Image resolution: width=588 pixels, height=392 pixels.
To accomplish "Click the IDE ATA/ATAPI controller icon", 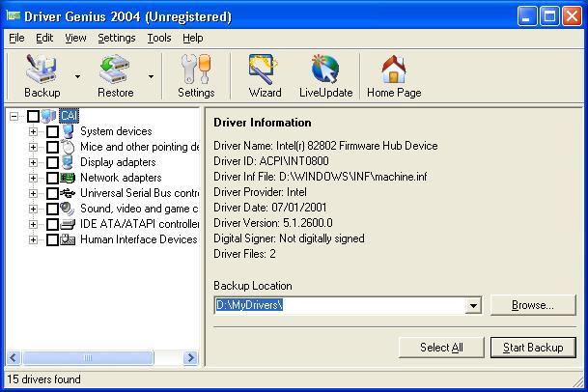I will click(68, 224).
